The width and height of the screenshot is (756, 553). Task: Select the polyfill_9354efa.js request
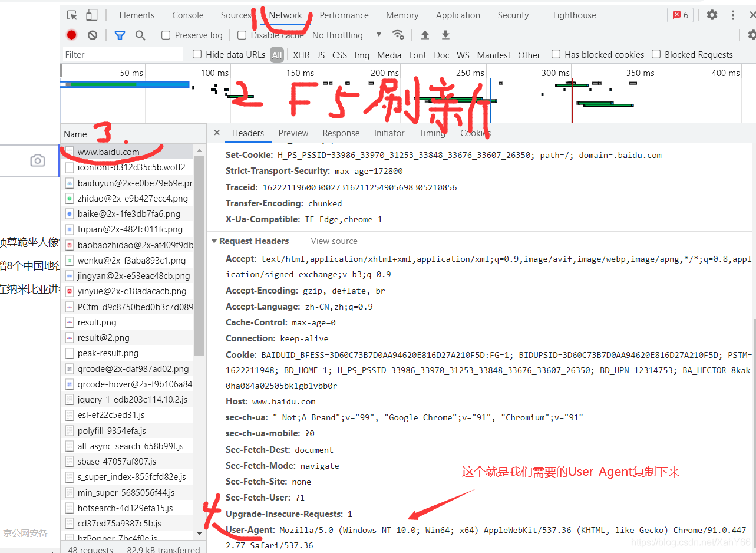point(127,431)
